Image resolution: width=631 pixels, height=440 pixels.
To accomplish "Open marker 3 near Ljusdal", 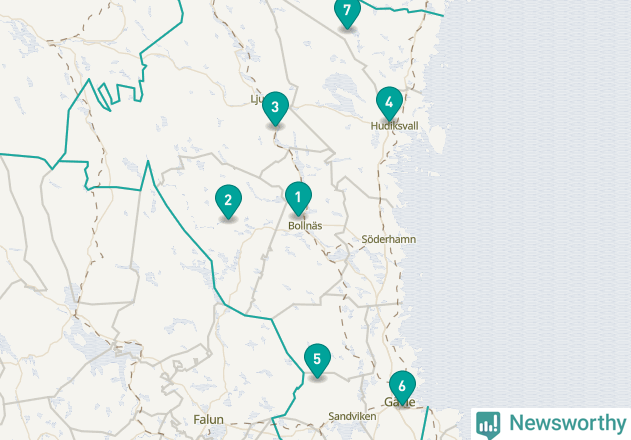I will pyautogui.click(x=275, y=107).
